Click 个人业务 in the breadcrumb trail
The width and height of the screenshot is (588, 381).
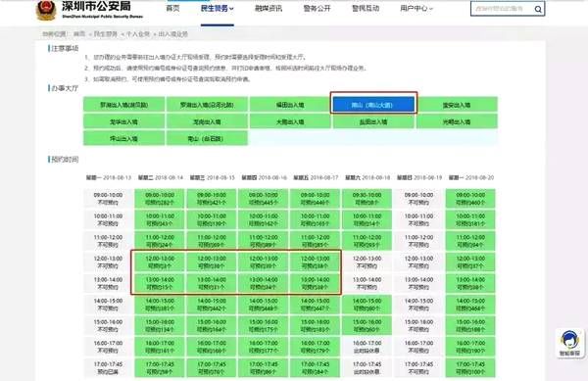pos(137,34)
